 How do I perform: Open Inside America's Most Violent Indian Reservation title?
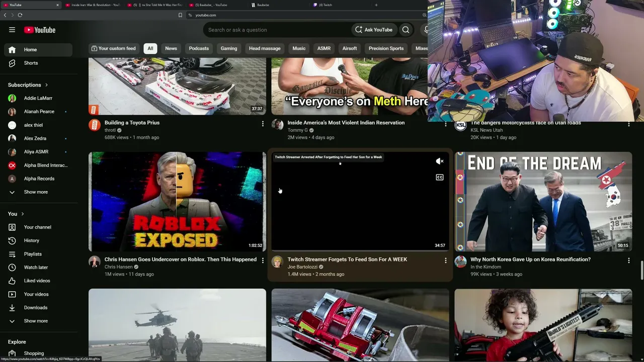click(x=346, y=123)
